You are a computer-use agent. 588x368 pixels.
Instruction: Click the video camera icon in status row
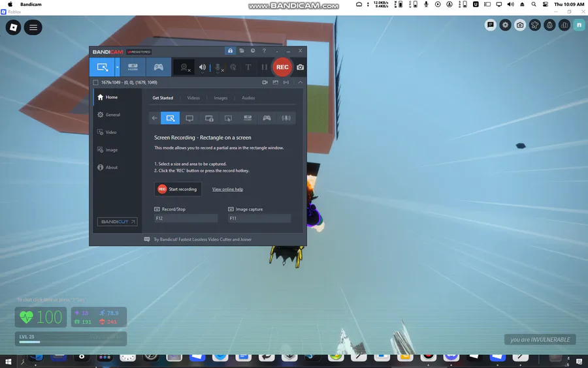point(265,82)
